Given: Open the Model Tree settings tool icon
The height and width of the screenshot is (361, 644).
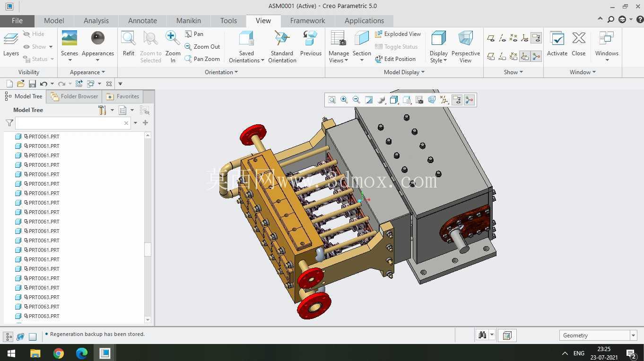Looking at the screenshot, I should point(102,110).
